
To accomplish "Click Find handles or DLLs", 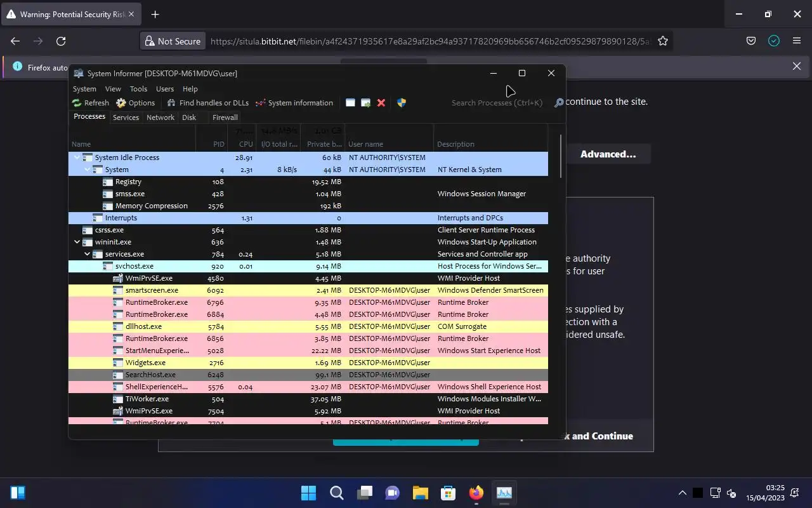I will pyautogui.click(x=207, y=103).
